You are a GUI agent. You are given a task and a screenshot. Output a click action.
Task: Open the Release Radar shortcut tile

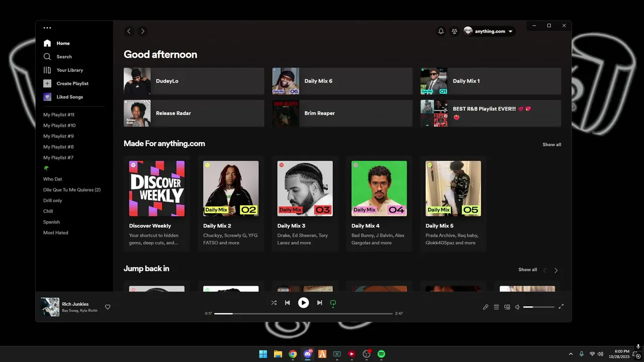point(194,113)
